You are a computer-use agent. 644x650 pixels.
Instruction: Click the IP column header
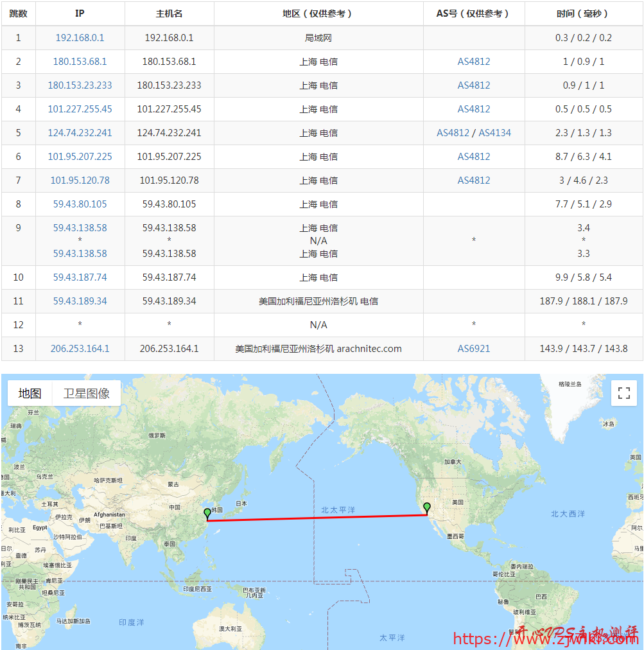[80, 14]
